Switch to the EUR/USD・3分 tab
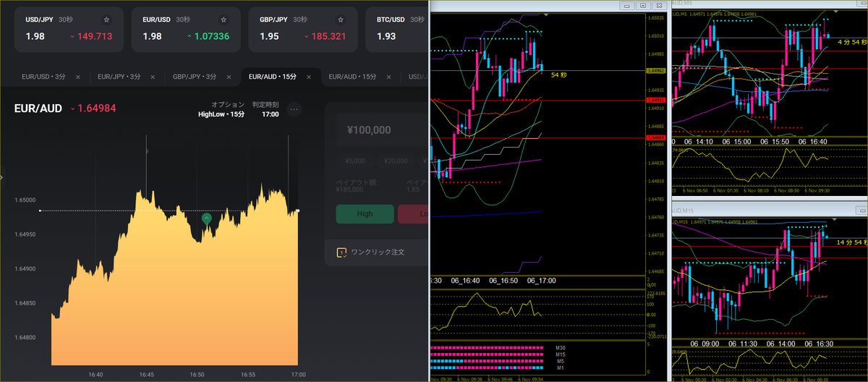Image resolution: width=868 pixels, height=382 pixels. coord(43,77)
